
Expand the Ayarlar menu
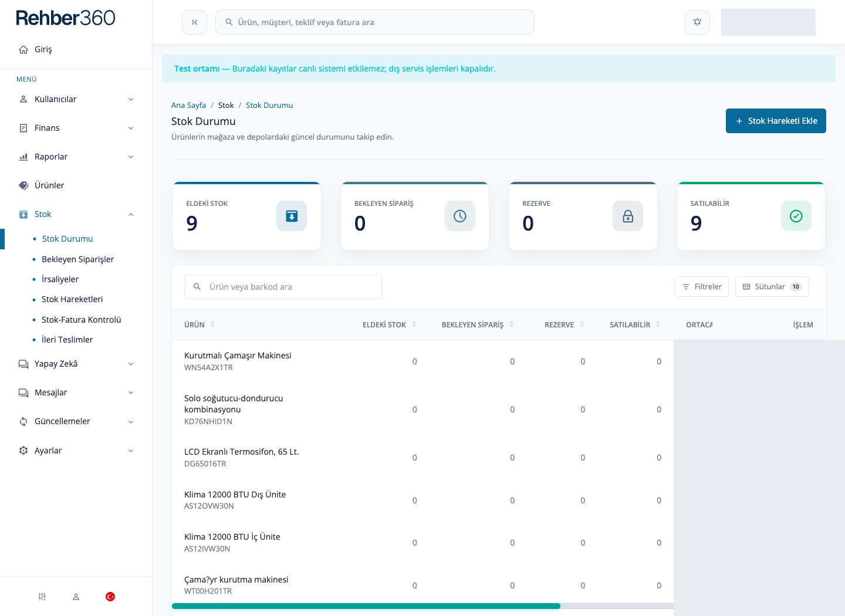click(x=76, y=451)
